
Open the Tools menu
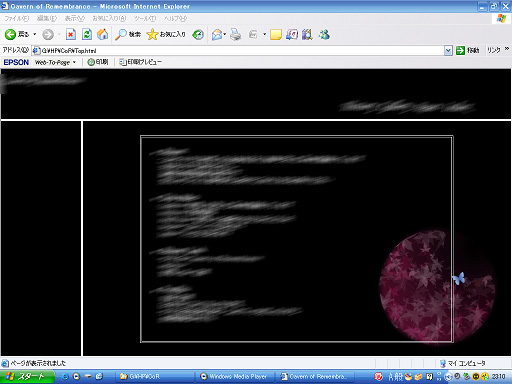(145, 18)
